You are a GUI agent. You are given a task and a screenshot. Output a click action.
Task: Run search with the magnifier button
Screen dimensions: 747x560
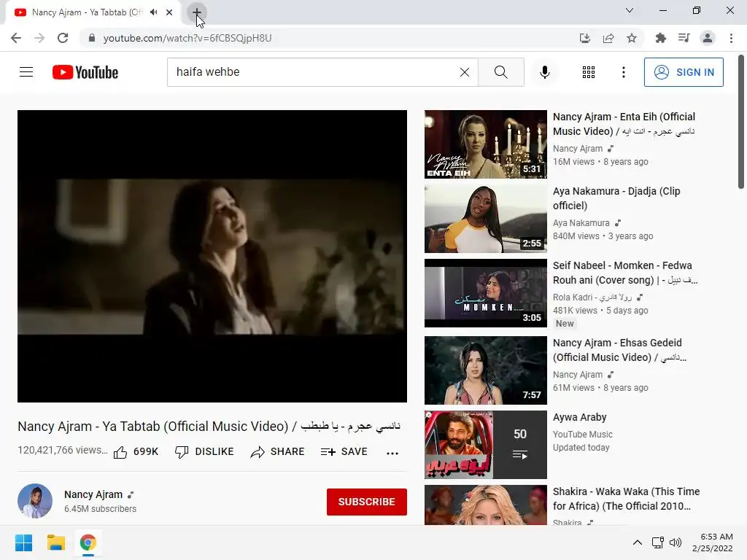point(500,72)
